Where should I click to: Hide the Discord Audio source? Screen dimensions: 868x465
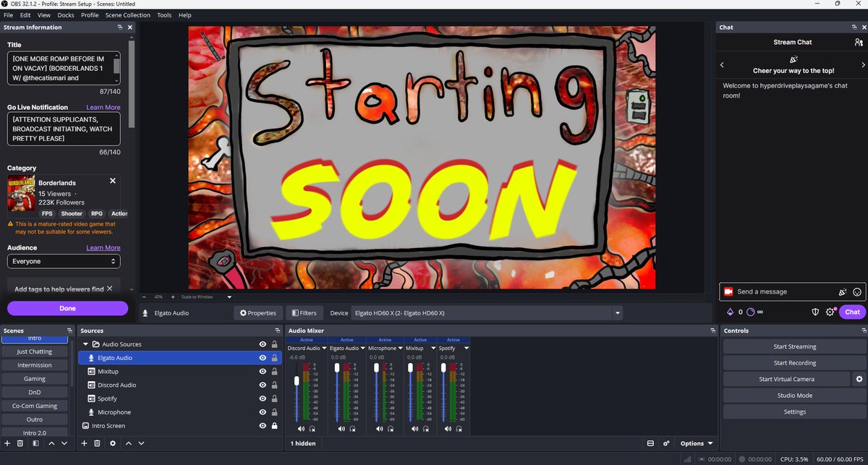point(263,385)
